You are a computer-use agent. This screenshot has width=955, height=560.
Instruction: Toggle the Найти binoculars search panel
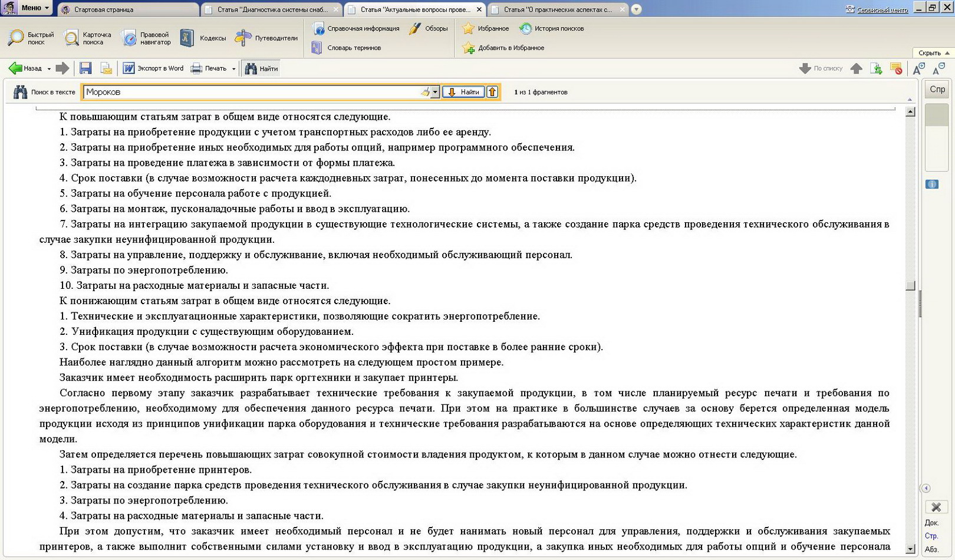[x=261, y=68]
